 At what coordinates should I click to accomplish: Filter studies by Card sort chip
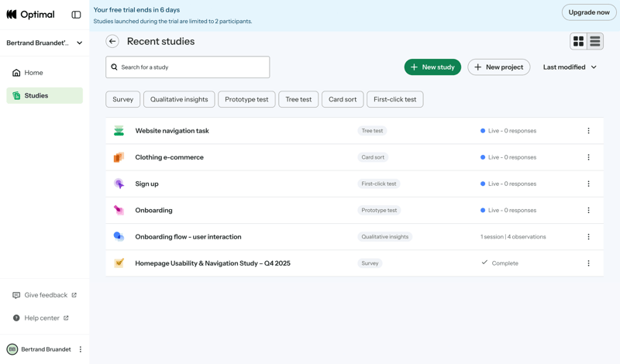click(343, 99)
